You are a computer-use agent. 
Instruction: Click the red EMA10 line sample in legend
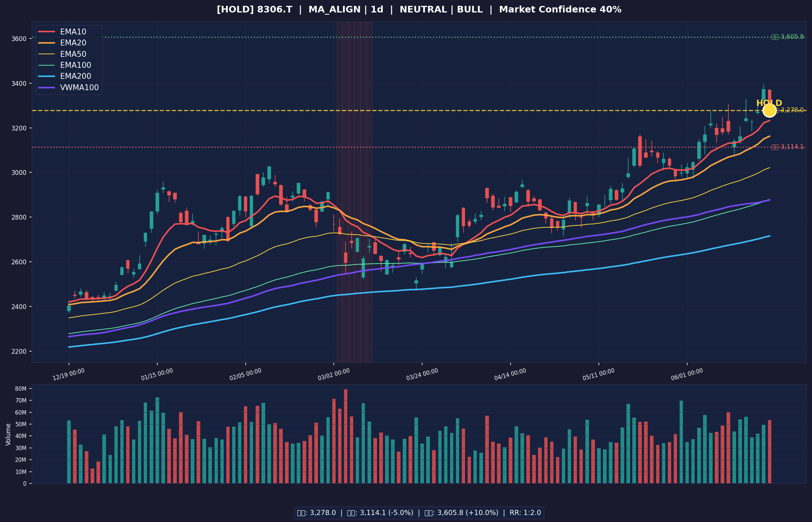point(47,32)
